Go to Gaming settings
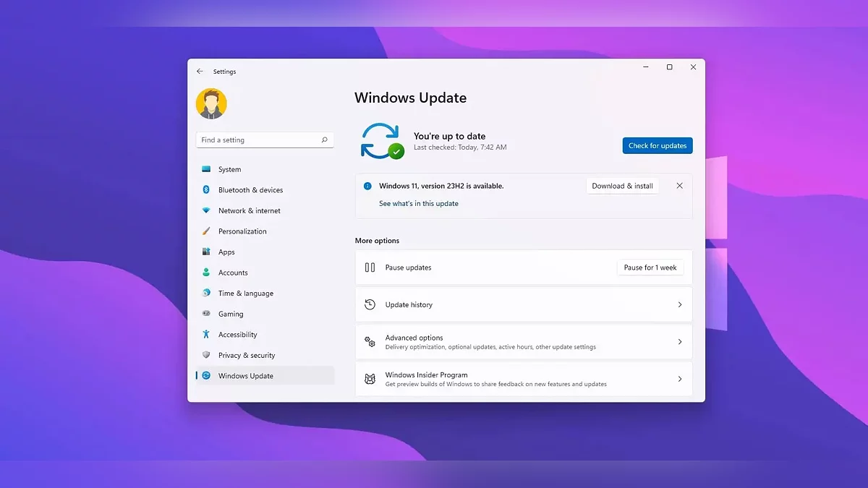Viewport: 868px width, 488px height. 265,314
